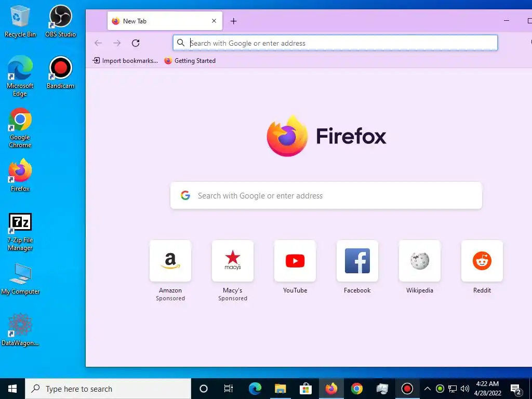Focus the Firefox address bar
532x399 pixels.
(x=335, y=43)
